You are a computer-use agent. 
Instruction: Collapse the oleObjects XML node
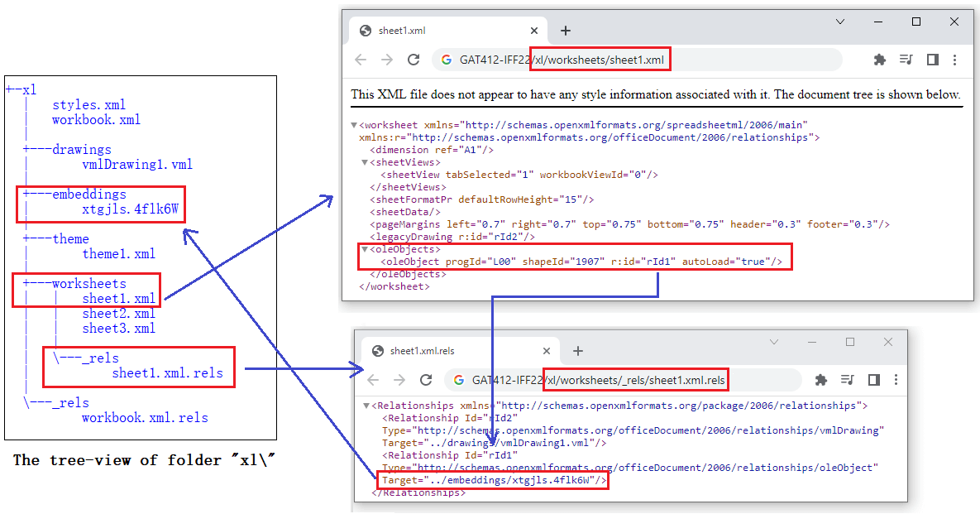pos(363,249)
